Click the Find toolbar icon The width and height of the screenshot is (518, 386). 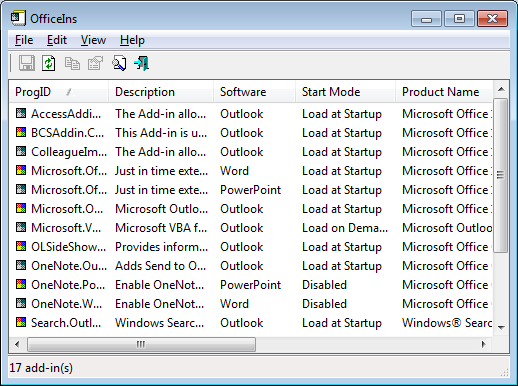tap(119, 63)
